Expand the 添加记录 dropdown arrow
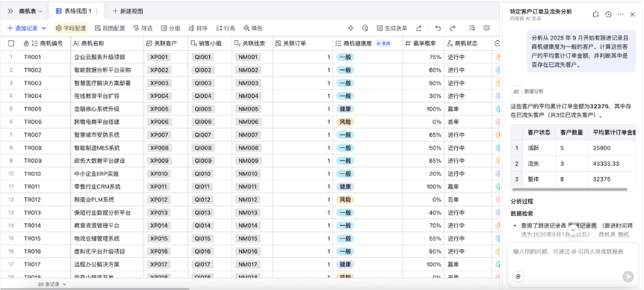 (44, 28)
